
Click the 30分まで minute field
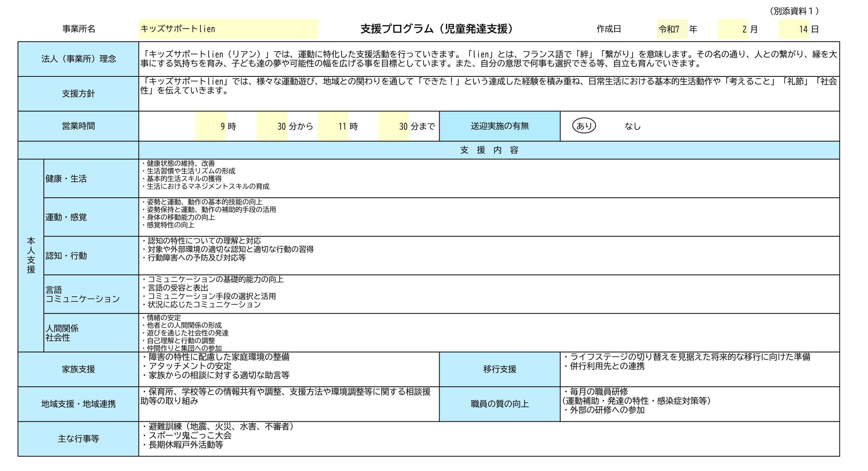(x=394, y=126)
